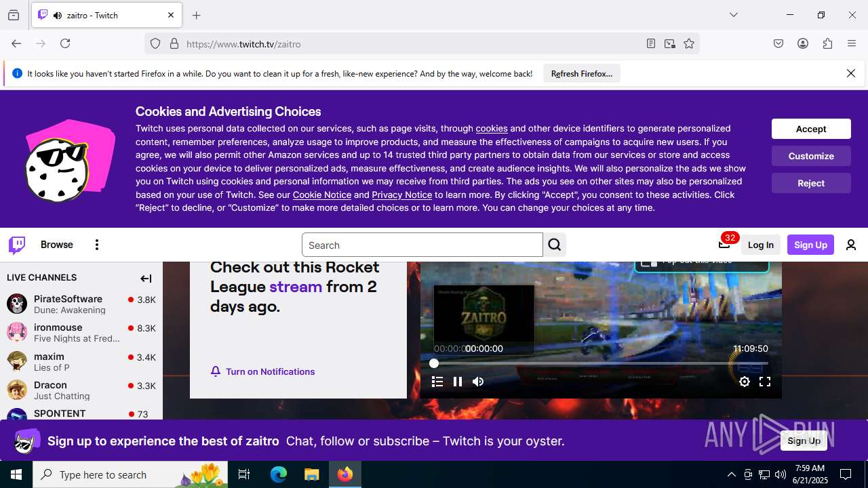Focus the Twitch search field
Viewport: 868px width, 488px height.
pos(422,245)
